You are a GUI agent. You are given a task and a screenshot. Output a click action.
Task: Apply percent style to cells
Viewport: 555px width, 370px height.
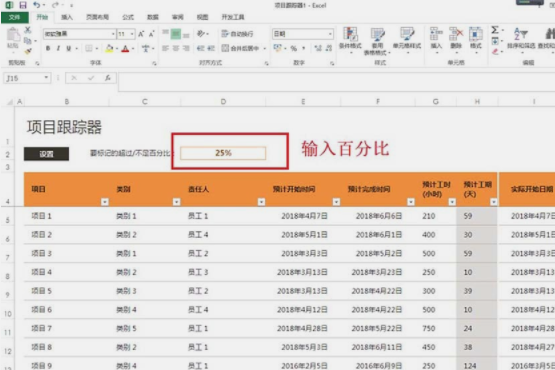293,48
